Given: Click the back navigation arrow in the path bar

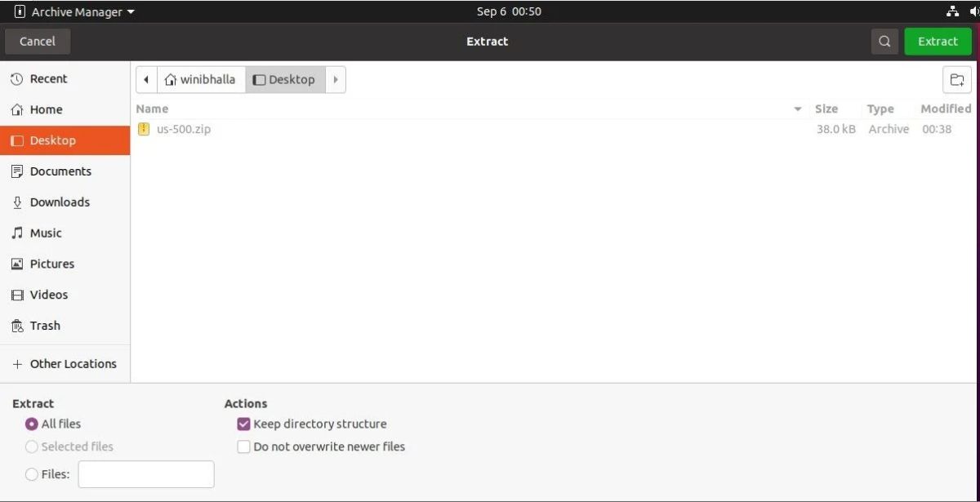Looking at the screenshot, I should (x=145, y=79).
